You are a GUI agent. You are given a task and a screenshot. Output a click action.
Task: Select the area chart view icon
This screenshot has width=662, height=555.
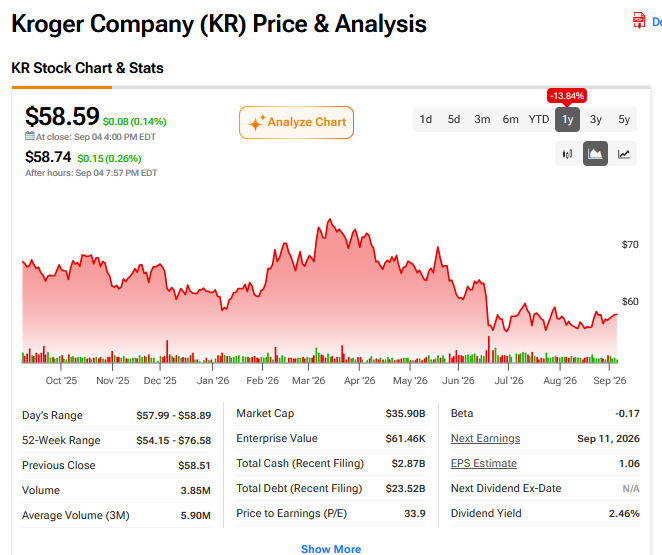tap(595, 154)
